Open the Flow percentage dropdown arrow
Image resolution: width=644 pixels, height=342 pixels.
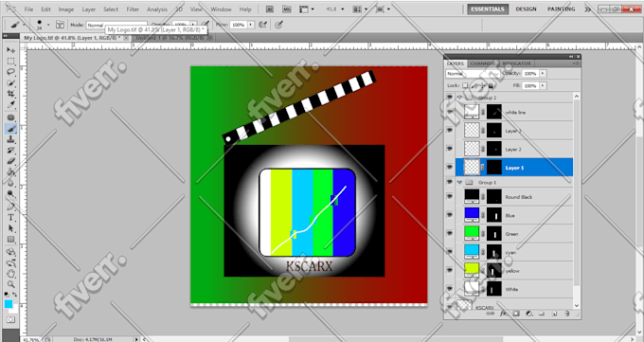click(x=251, y=25)
